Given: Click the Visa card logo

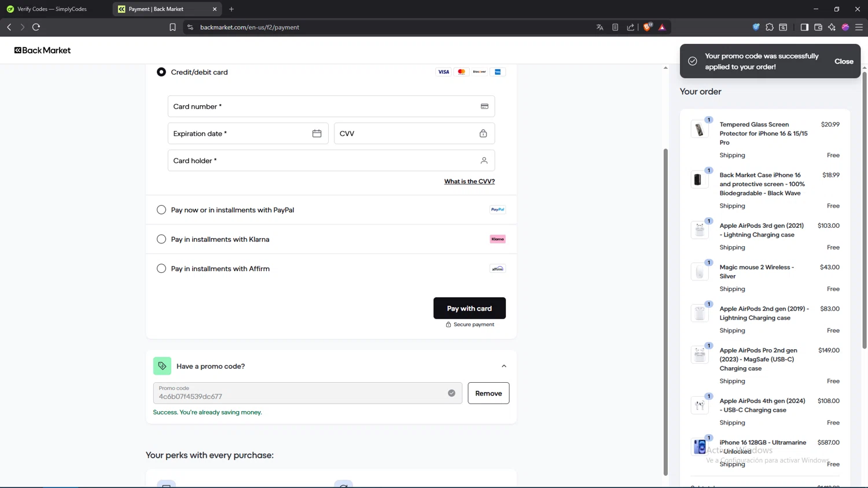Looking at the screenshot, I should 443,72.
